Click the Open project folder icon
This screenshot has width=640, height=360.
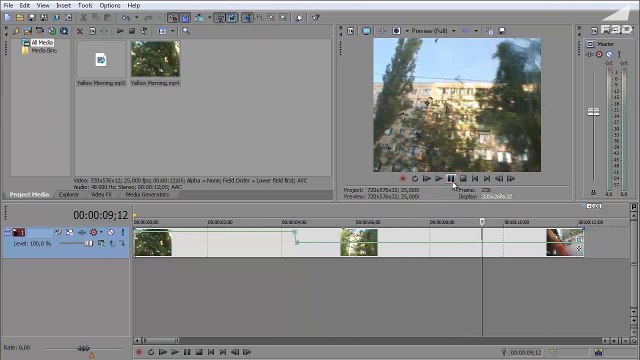pos(20,18)
